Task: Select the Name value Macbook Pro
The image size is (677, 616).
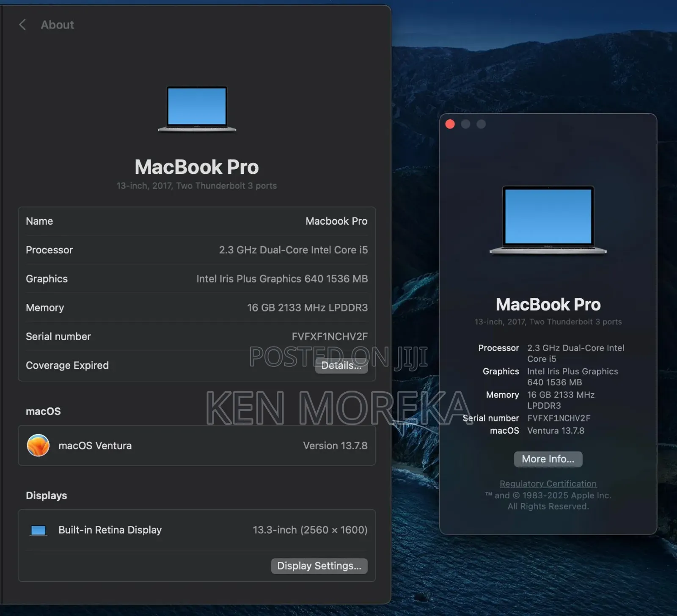Action: [336, 221]
